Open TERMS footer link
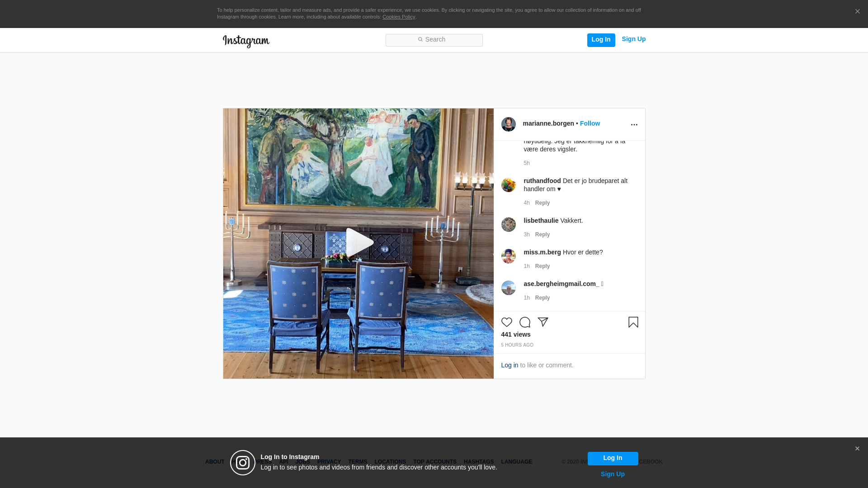868x488 pixels. [358, 462]
